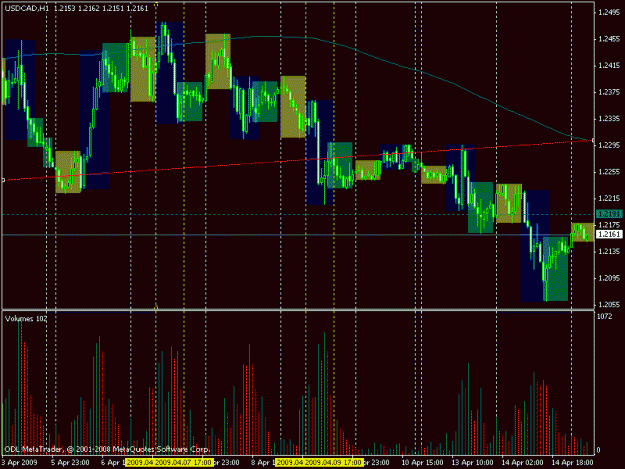Click the 1.2415 price axis label
Viewport: 625px width, 469px height.
pyautogui.click(x=609, y=66)
